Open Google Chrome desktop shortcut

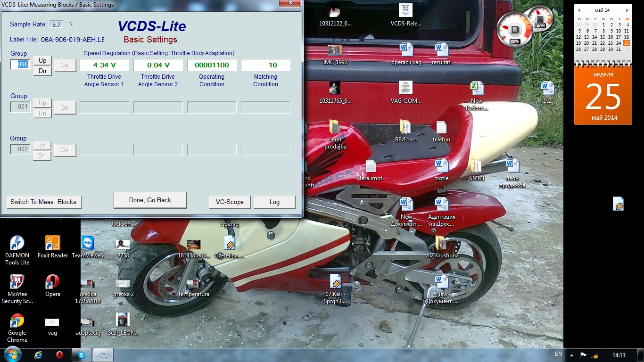point(17,321)
